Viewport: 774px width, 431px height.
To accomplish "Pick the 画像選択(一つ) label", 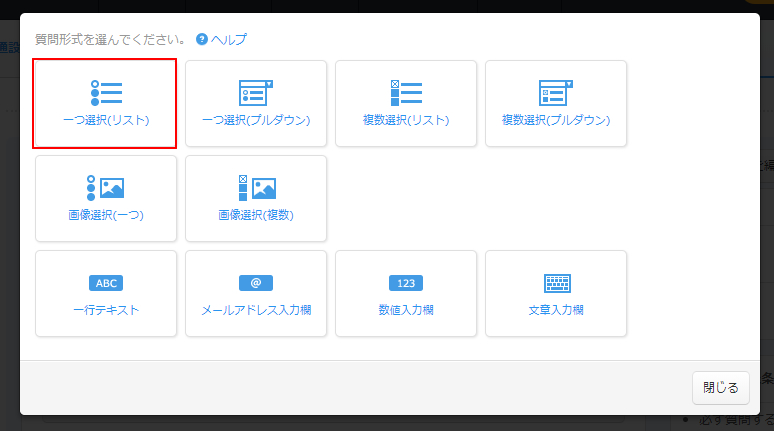I will coord(106,215).
